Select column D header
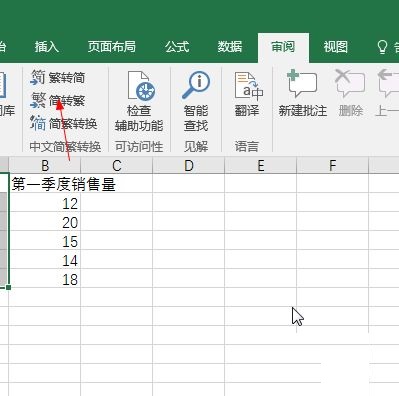399x396 pixels. click(x=189, y=165)
